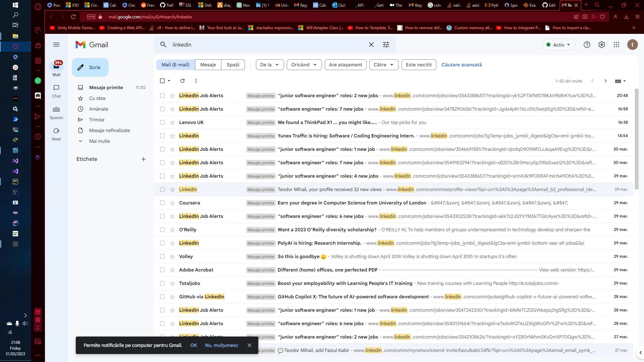Expand Mai multe in the sidebar
This screenshot has width=644, height=362.
(x=99, y=141)
